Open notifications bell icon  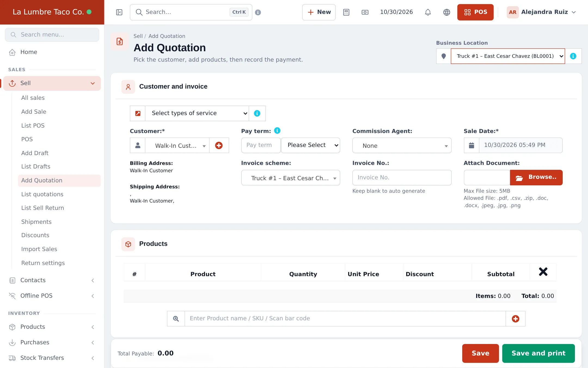428,12
